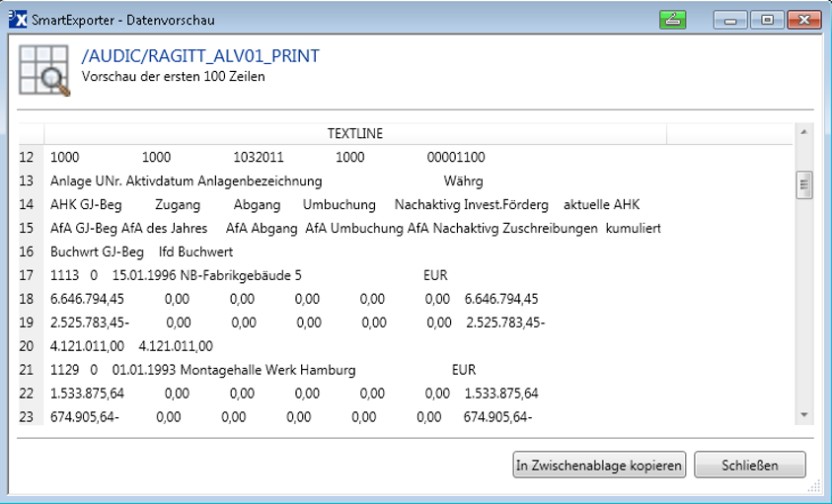The height and width of the screenshot is (504, 832).
Task: Click the EUR currency in row 21
Action: pos(464,370)
